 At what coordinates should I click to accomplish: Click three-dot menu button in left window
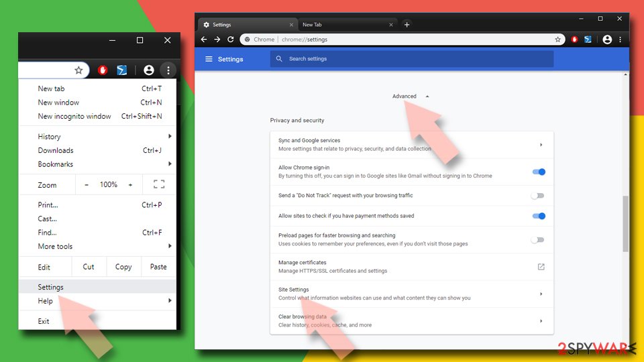pyautogui.click(x=168, y=70)
